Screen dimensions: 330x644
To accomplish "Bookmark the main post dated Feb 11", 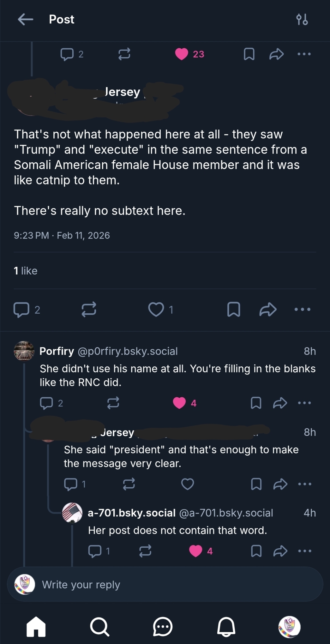I will click(x=234, y=309).
